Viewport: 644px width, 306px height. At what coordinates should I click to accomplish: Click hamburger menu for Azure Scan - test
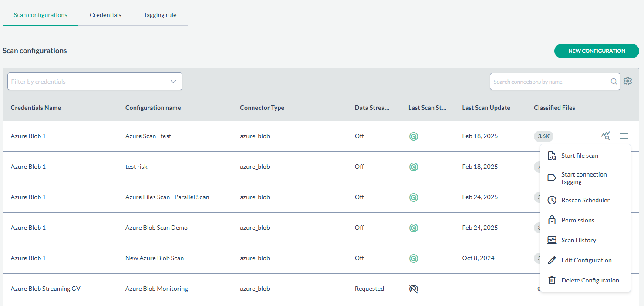point(624,136)
